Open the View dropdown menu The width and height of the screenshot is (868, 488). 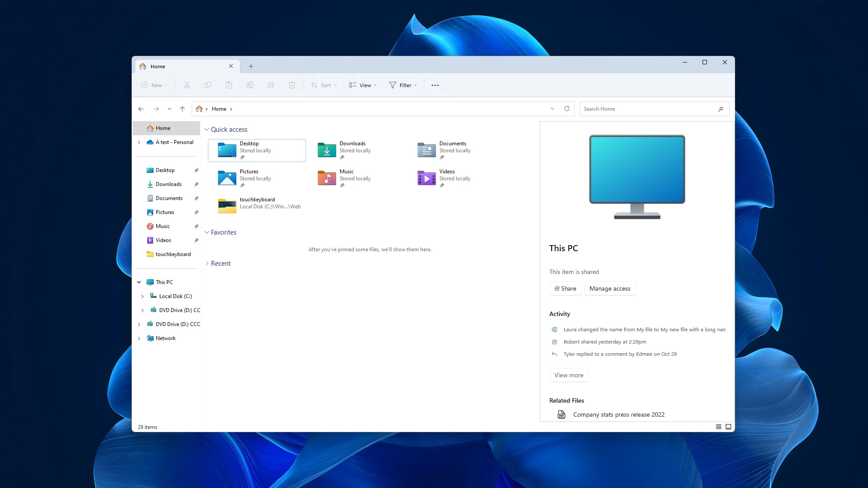[363, 85]
